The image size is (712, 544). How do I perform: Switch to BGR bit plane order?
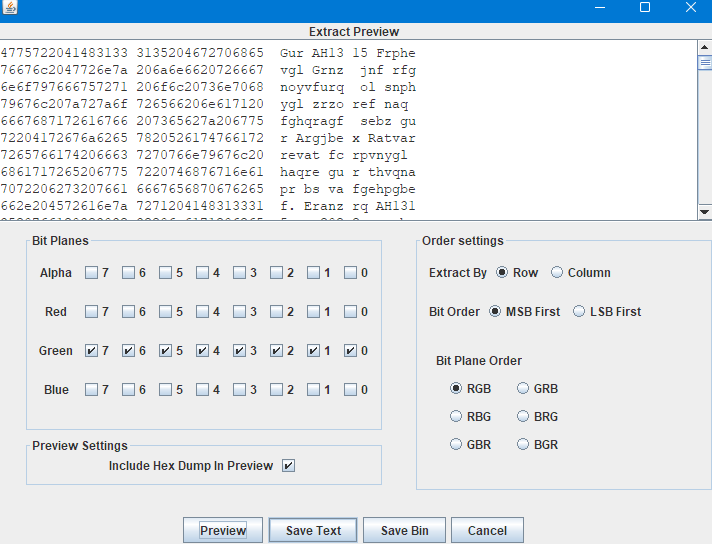[x=523, y=445]
